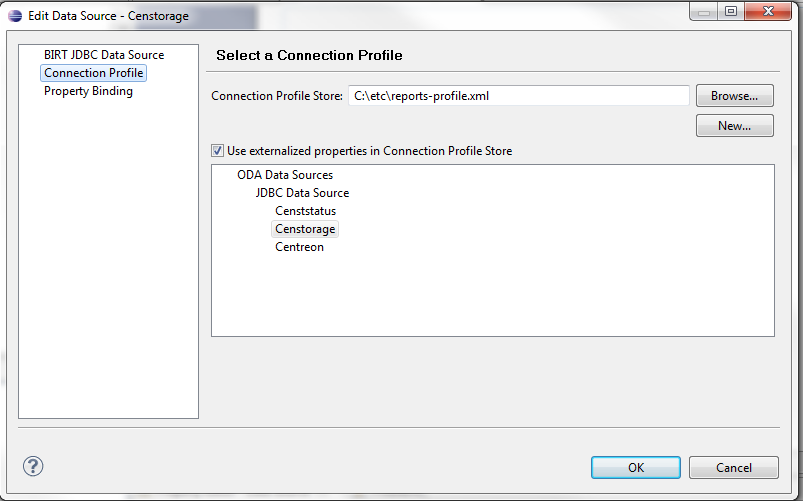Confirm with the OK button

[x=636, y=467]
